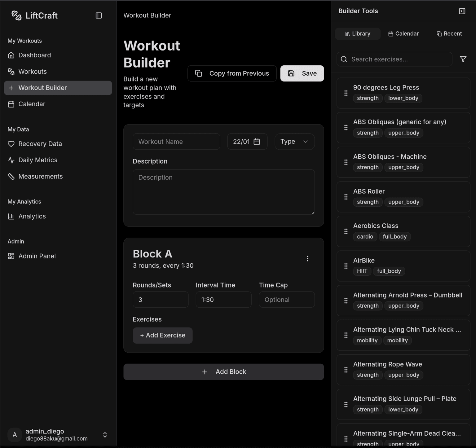
Task: Click drag handle for 90 degrees Leg Press
Action: 346,93
